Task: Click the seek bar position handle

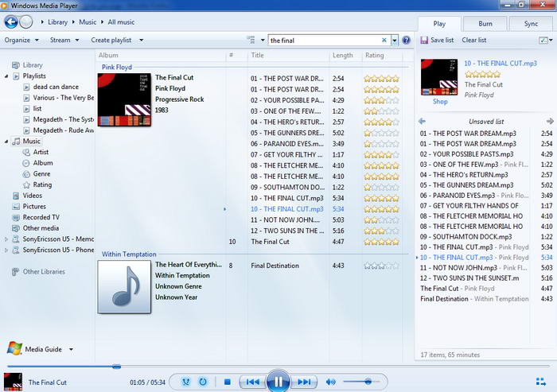Action: coord(116,366)
